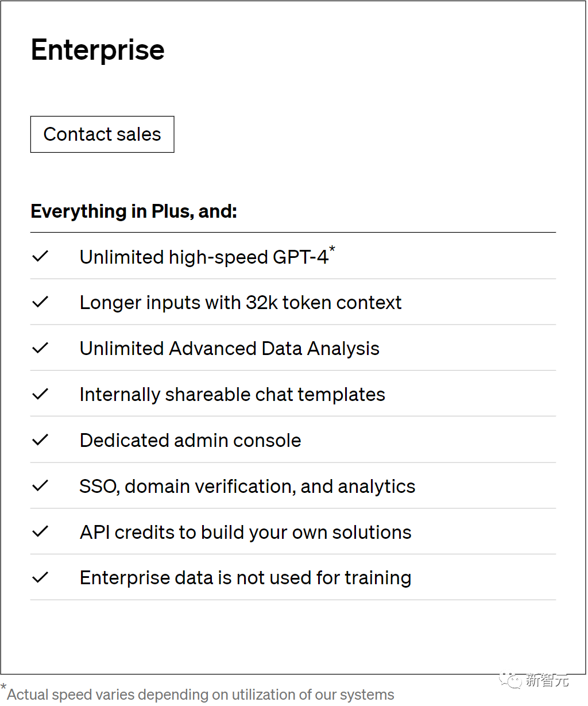Screen dimensions: 588x706
Task: Click checkmark beside SSO, domain verification
Action: [40, 486]
